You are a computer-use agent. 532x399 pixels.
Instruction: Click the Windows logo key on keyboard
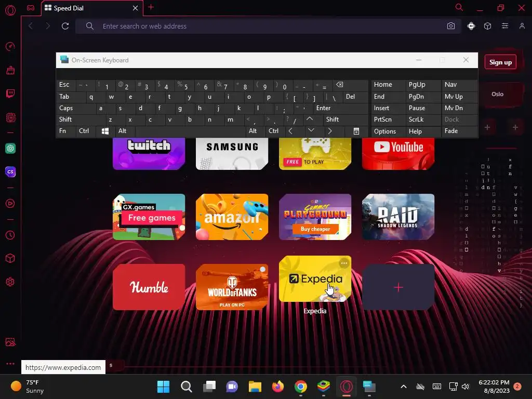tap(105, 131)
